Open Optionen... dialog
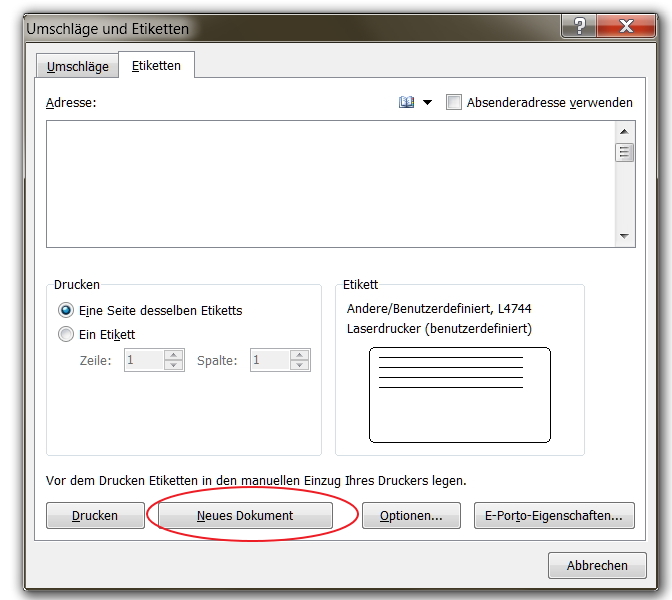672x600 pixels. click(x=411, y=515)
